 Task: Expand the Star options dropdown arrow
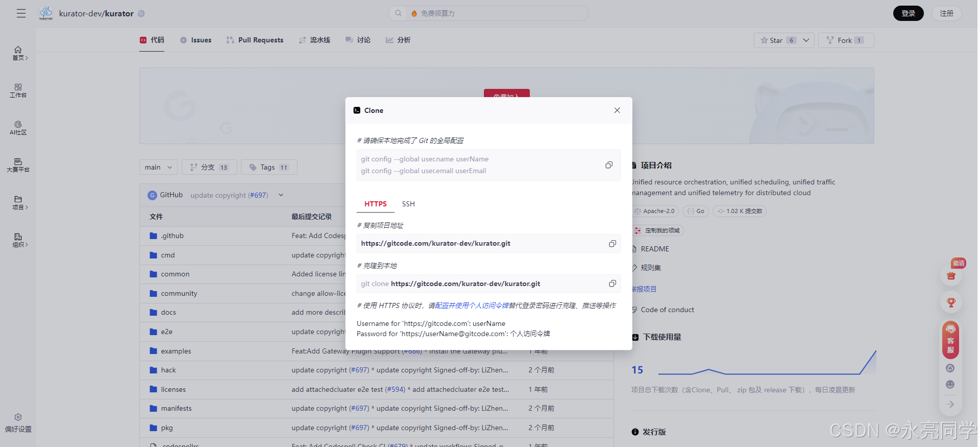click(x=806, y=40)
